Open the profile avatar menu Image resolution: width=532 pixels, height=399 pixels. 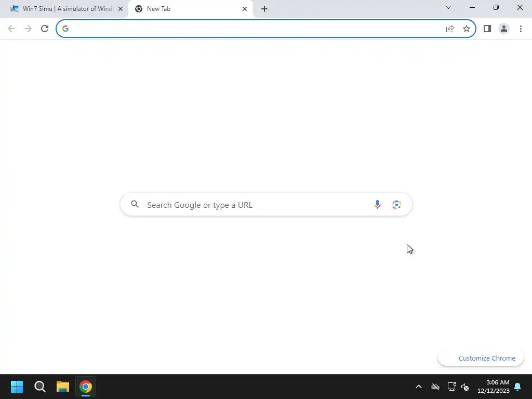click(x=504, y=29)
